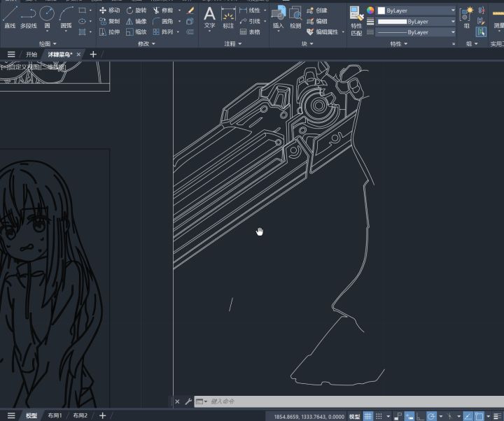The height and width of the screenshot is (421, 504).
Task: Activate the 圆角 (Fillet) command
Action: coord(163,21)
